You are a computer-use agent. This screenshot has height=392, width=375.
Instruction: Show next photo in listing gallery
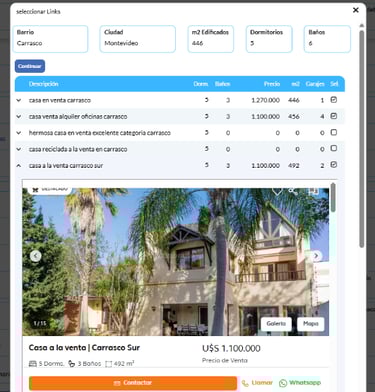316,256
